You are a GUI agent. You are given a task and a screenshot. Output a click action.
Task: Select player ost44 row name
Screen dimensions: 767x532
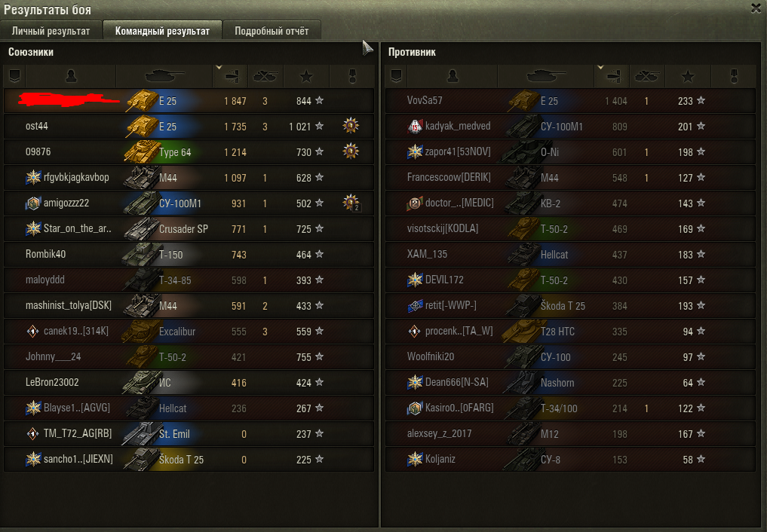click(37, 126)
